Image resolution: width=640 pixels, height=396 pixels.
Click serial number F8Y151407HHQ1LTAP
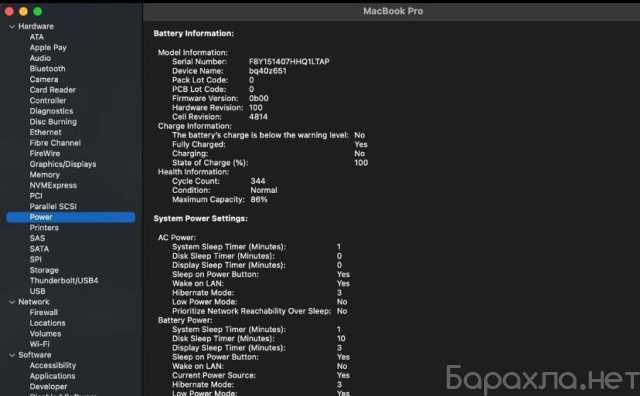click(289, 62)
